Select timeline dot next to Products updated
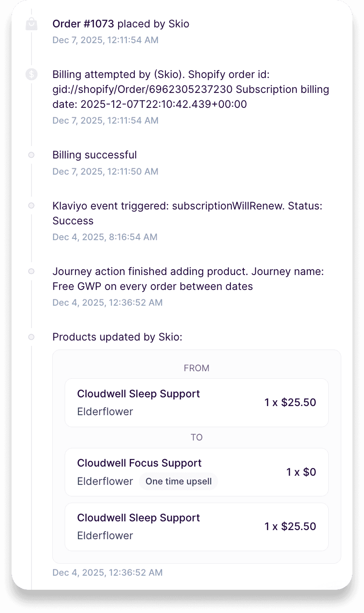Screen dimensions: 364x613 [x=32, y=337]
